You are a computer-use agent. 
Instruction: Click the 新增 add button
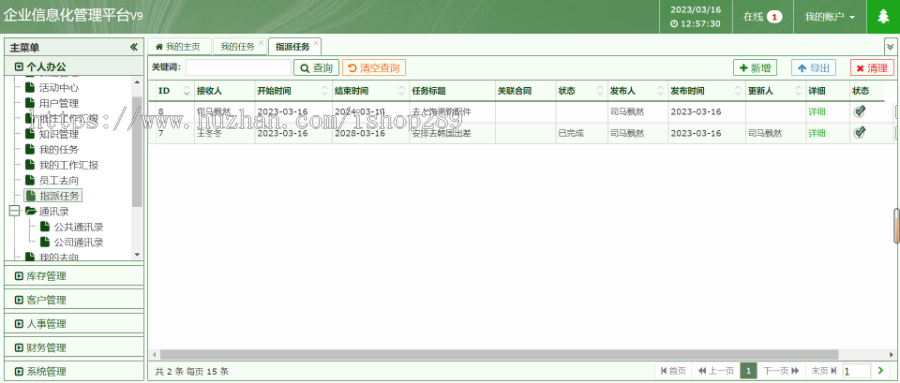click(755, 68)
